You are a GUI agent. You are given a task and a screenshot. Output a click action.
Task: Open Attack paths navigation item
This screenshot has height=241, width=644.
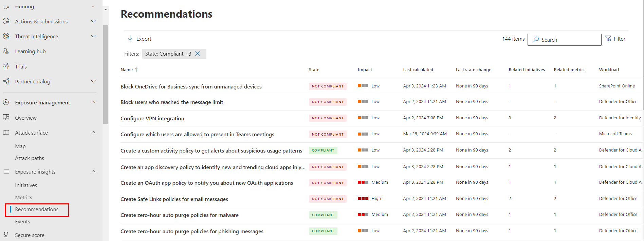point(30,158)
